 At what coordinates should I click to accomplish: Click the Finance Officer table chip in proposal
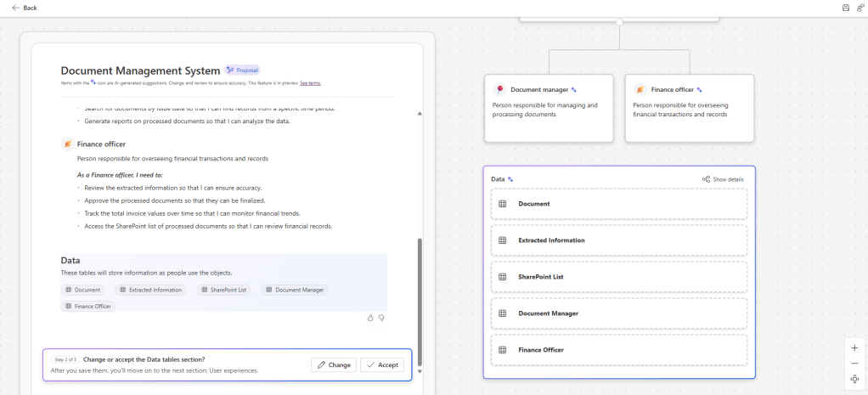click(x=88, y=306)
